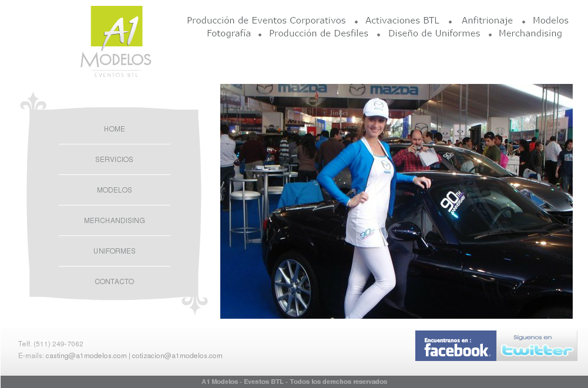Open the Anfitrionaje service link
Image resolution: width=588 pixels, height=388 pixels.
click(487, 20)
